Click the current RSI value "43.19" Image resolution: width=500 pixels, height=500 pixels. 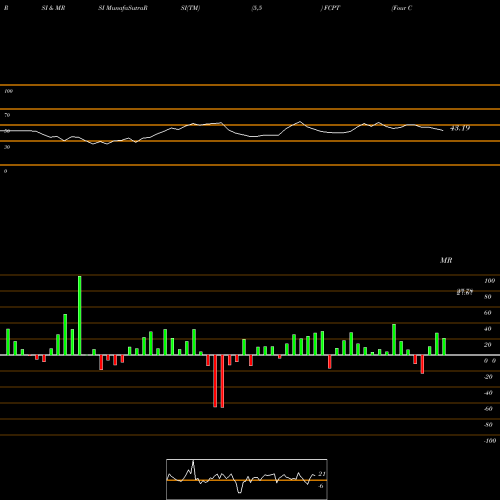click(460, 128)
